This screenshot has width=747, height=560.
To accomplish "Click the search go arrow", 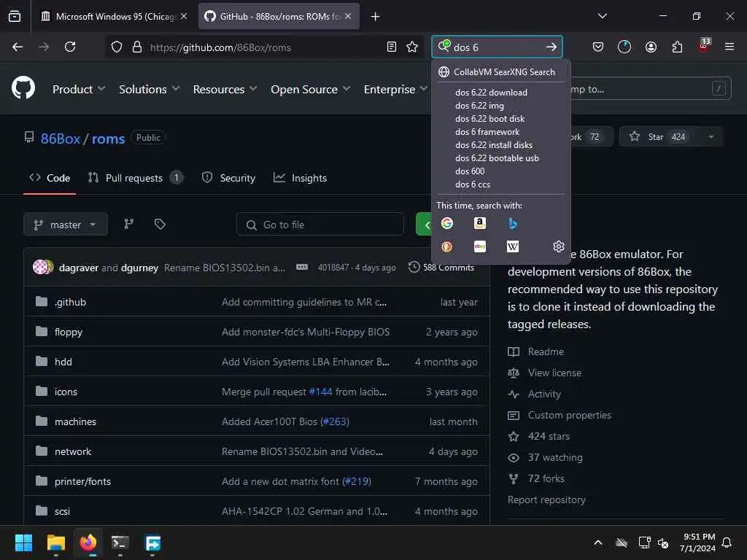I will point(551,47).
